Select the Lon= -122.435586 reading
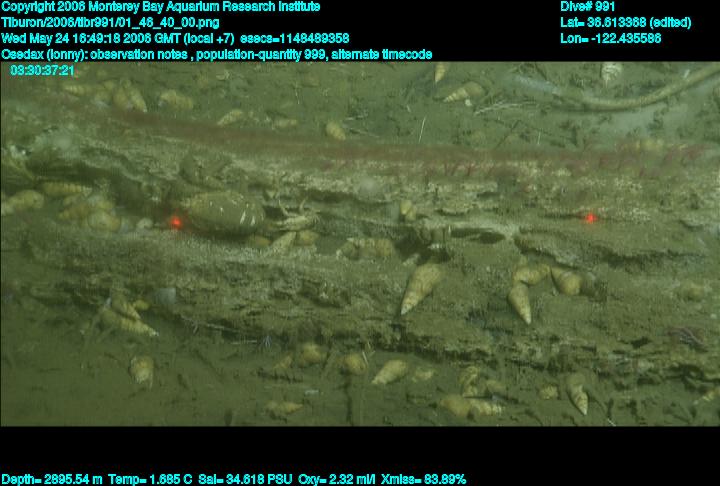 (611, 38)
